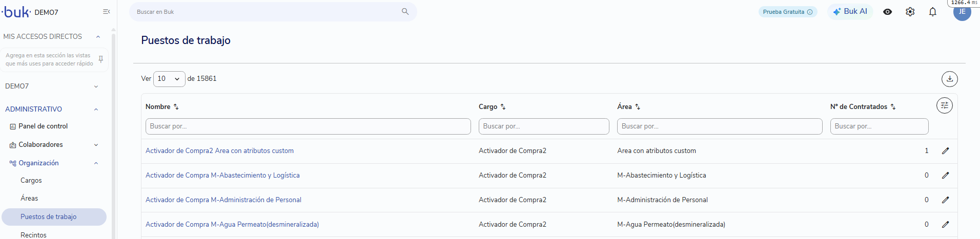Pin shortcut using the pushpin icon

101,59
